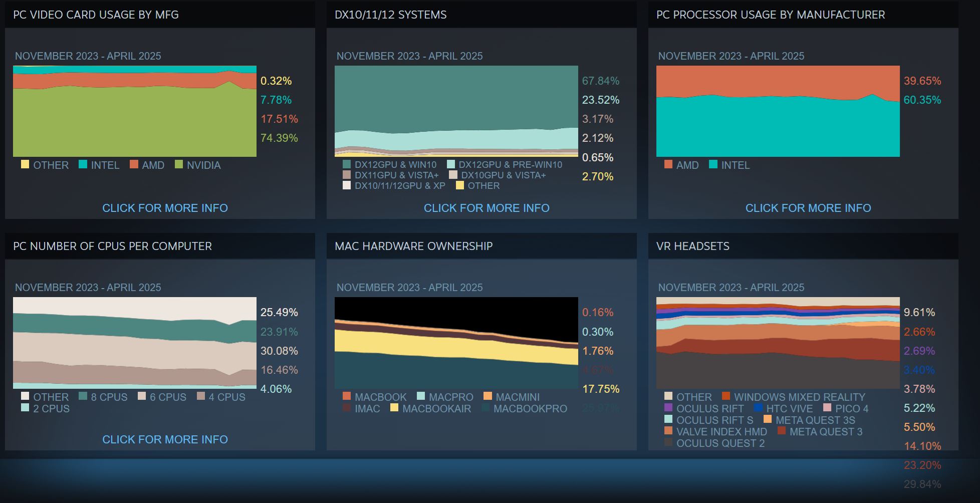Screen dimensions: 980x503
Task: Click the DX10/11/12 systems area chart
Action: (x=456, y=111)
